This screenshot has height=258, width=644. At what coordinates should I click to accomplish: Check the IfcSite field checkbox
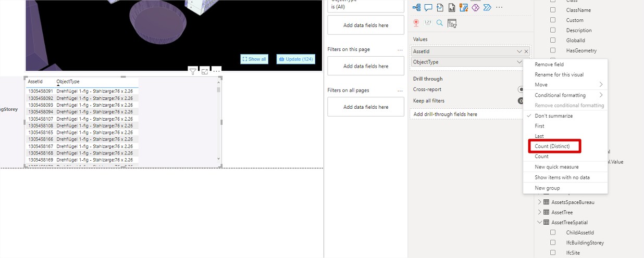click(553, 253)
